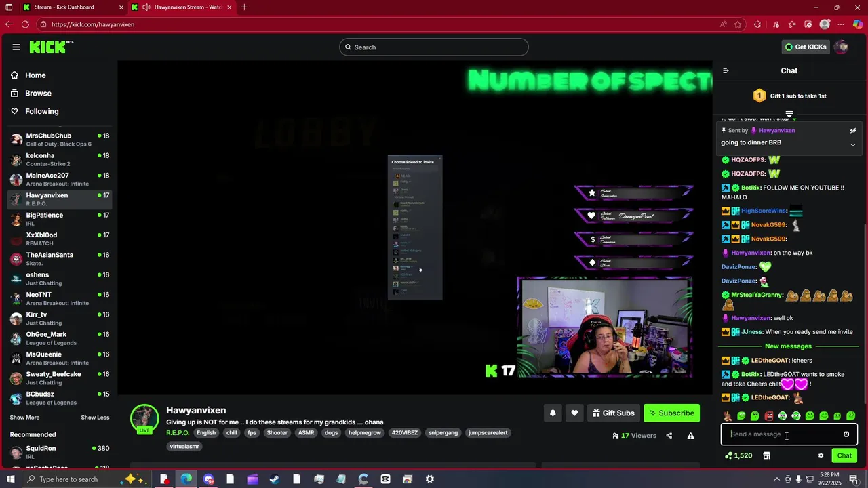Expand leaderboard drag handle below gift banner
Screen dimensions: 868x488
pos(789,114)
